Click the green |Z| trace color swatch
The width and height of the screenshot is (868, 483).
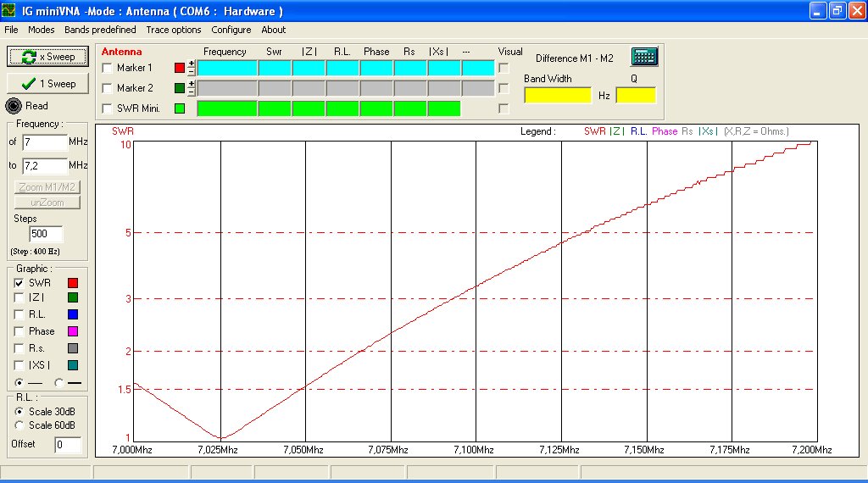tap(73, 297)
